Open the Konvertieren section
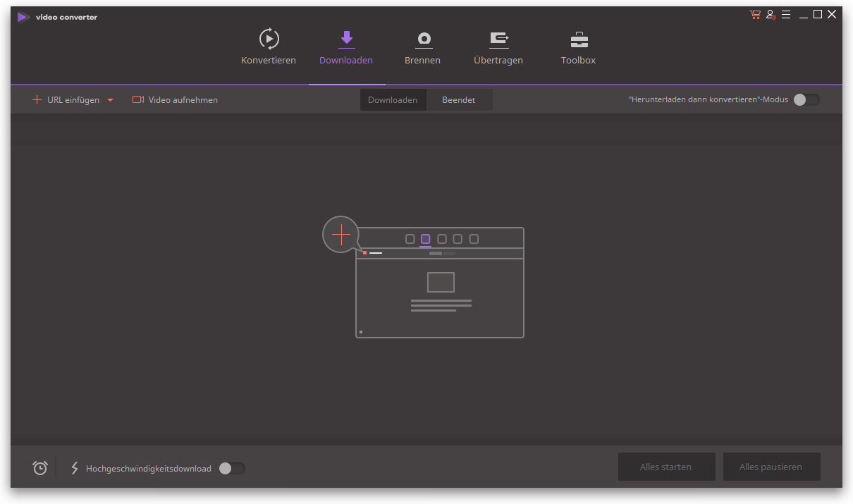 (269, 47)
